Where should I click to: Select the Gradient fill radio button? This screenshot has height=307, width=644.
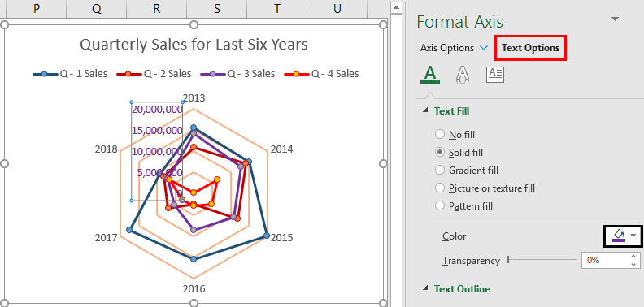click(x=440, y=170)
